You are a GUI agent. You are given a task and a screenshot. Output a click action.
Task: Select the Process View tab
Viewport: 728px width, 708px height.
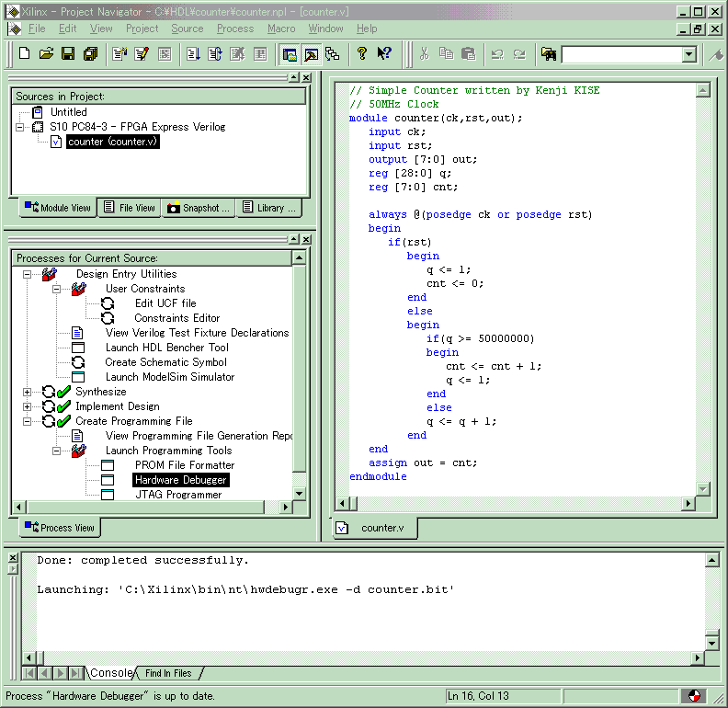pos(60,528)
